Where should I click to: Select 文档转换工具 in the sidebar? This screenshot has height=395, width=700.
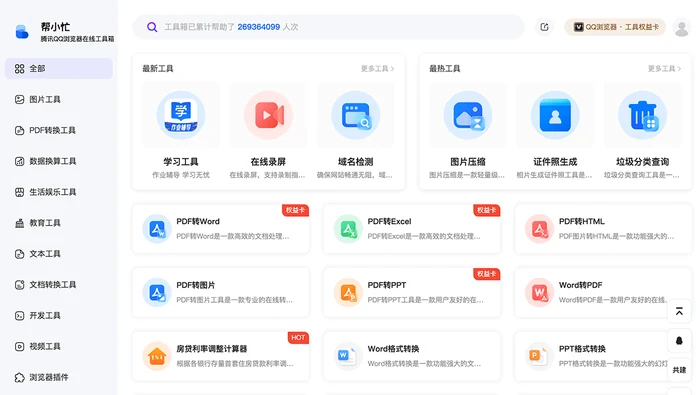pos(59,285)
